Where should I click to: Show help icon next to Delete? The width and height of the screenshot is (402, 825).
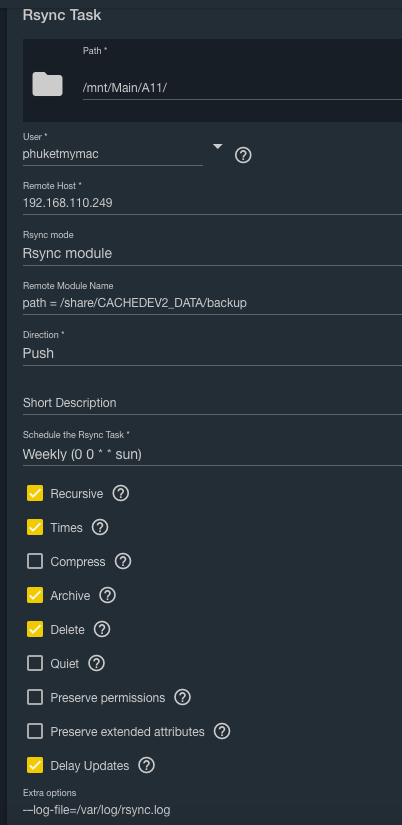pos(102,629)
